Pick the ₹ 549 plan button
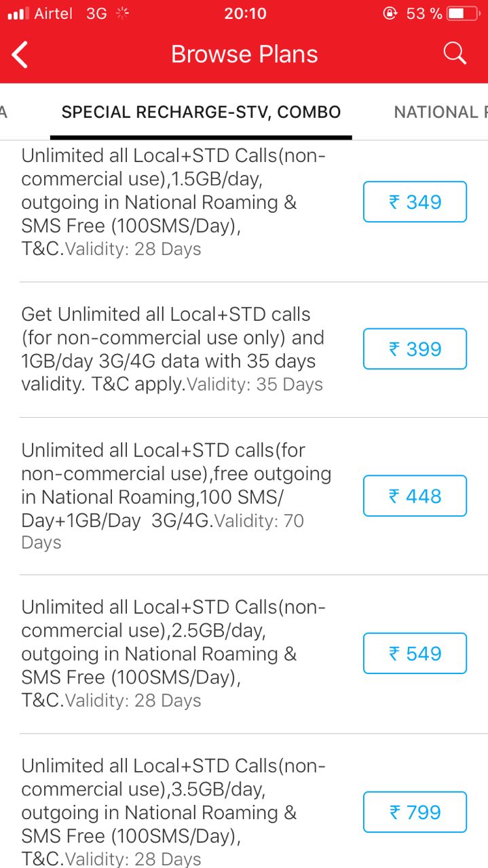Image resolution: width=488 pixels, height=868 pixels. tap(415, 654)
